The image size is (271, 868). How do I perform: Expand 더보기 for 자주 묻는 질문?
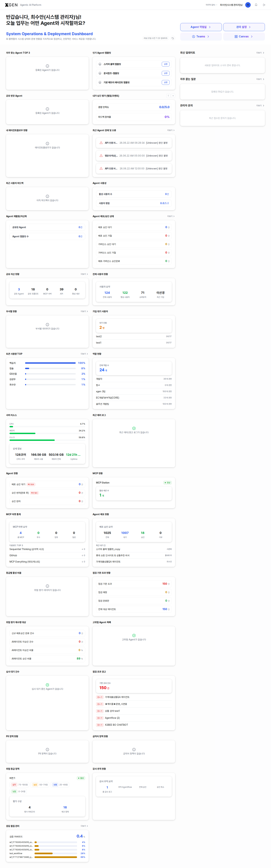(x=260, y=79)
